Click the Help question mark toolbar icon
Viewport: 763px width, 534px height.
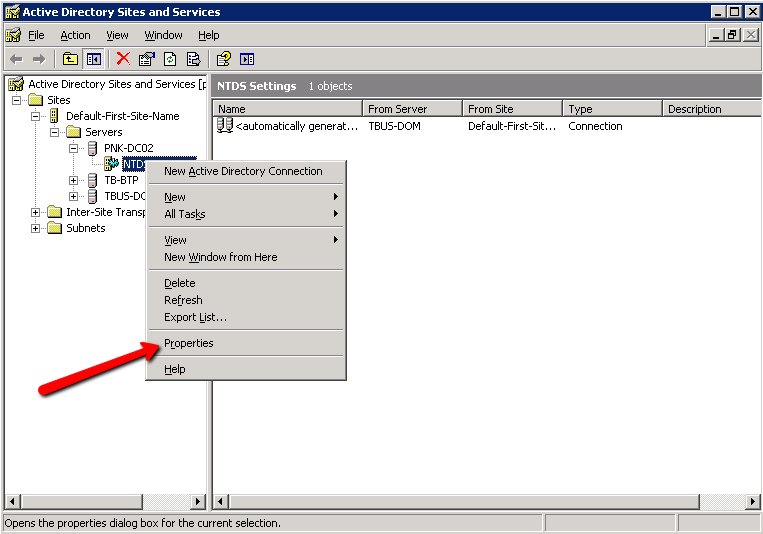[224, 59]
